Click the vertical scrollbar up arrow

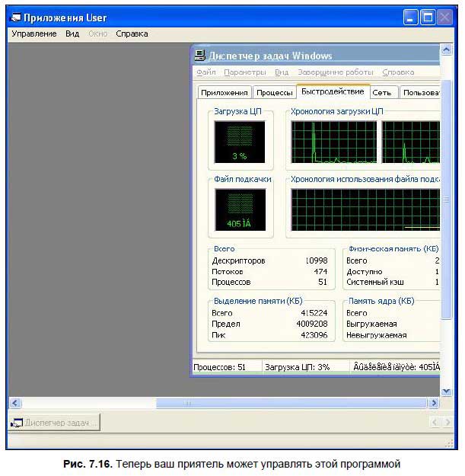[446, 50]
